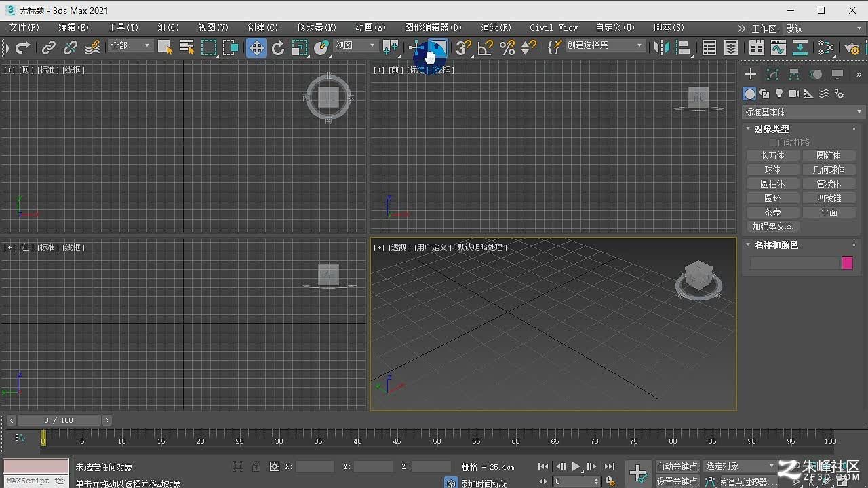The image size is (868, 488).
Task: Open the 编辑(E) menu
Action: [73, 28]
